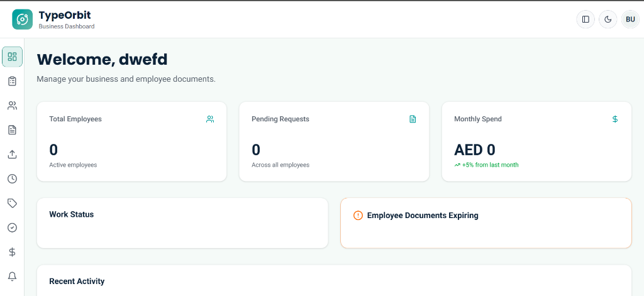The image size is (644, 296).
Task: Click the clipboard list sidebar icon
Action: (12, 81)
